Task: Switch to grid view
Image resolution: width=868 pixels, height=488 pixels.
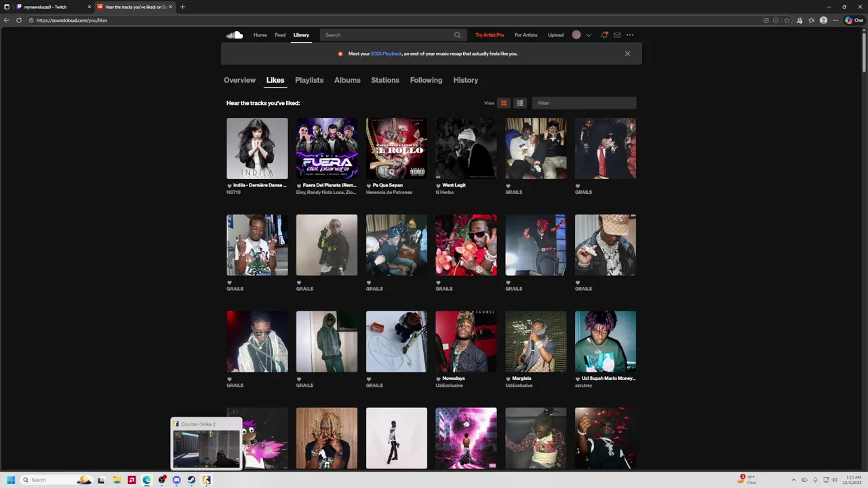Action: point(503,103)
